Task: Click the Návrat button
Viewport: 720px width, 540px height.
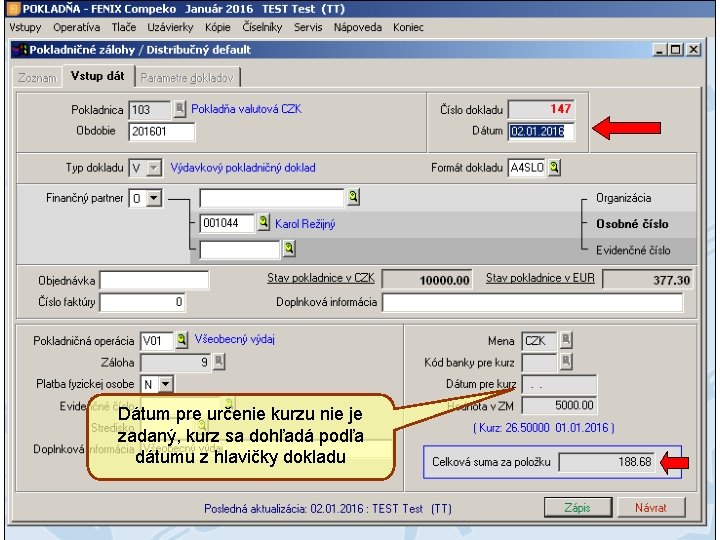Action: 651,507
